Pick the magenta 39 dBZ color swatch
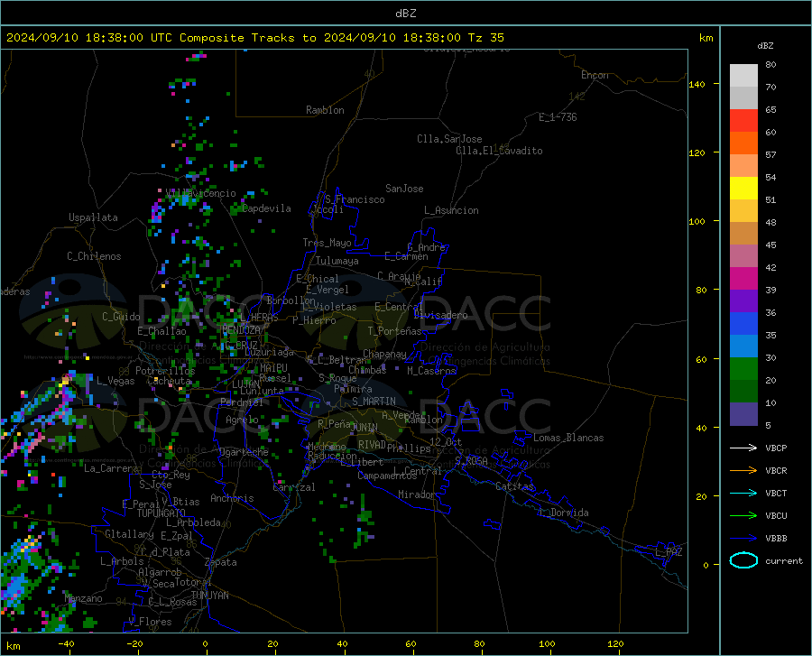The width and height of the screenshot is (812, 656). point(743,279)
